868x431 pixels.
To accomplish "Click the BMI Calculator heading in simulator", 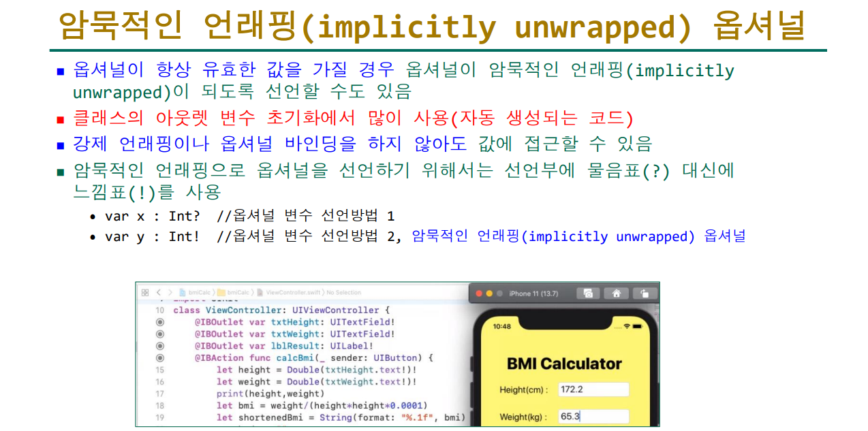I will coord(564,364).
